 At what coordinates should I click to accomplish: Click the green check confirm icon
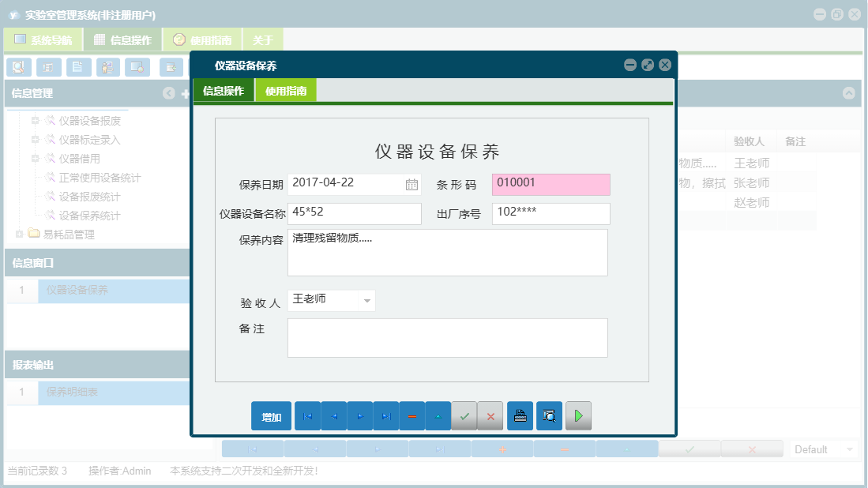point(464,415)
